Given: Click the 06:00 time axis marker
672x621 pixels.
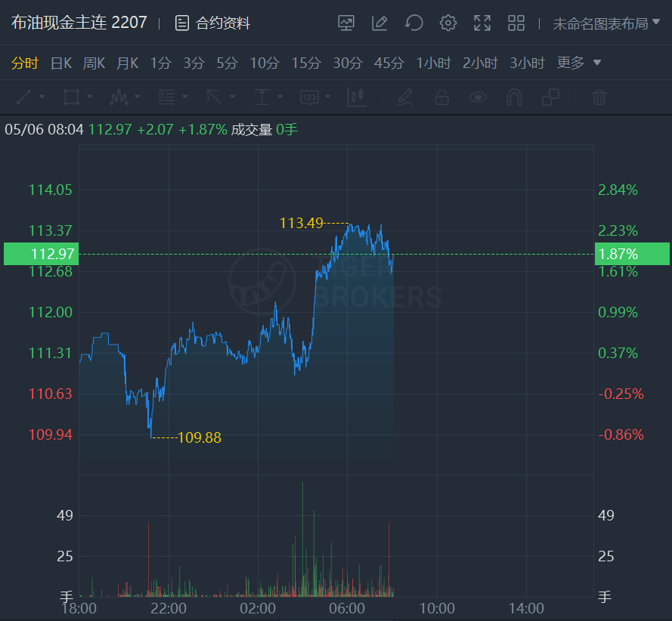Looking at the screenshot, I should pos(347,608).
